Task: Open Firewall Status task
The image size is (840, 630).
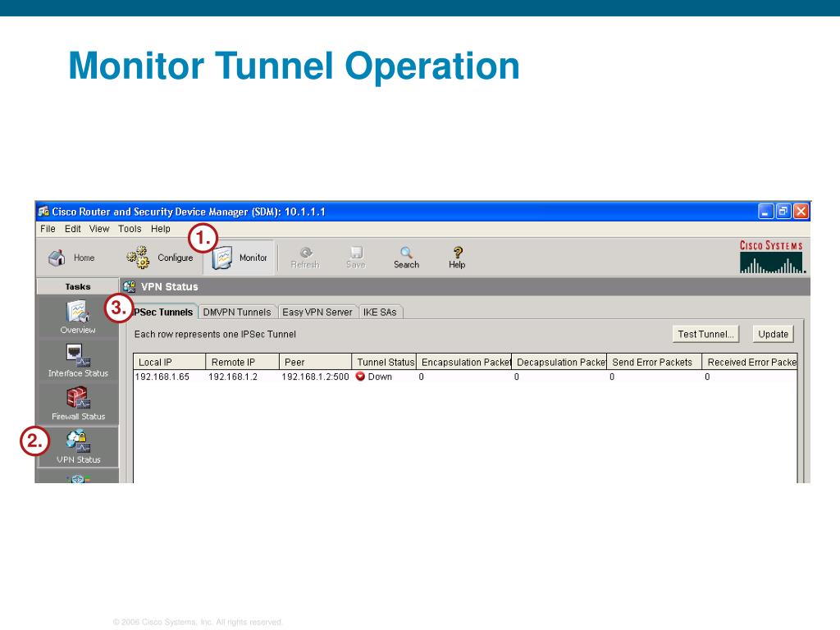Action: pos(78,404)
